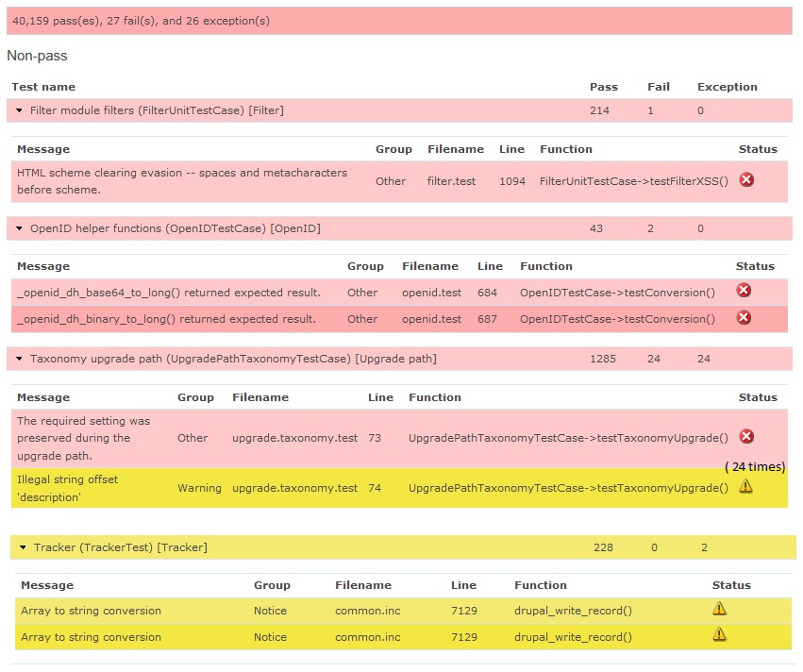803x672 pixels.
Task: Click warning icon in second Array to string row
Action: [x=720, y=635]
